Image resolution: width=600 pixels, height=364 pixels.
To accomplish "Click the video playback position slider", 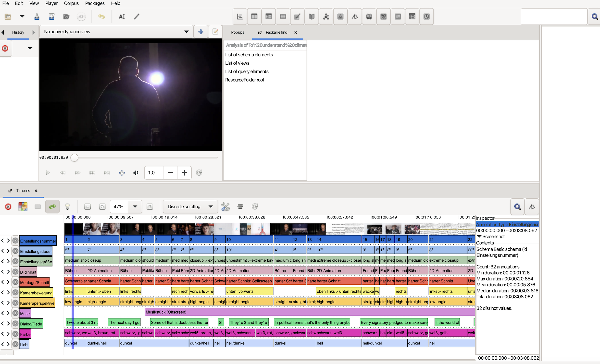I will [74, 158].
